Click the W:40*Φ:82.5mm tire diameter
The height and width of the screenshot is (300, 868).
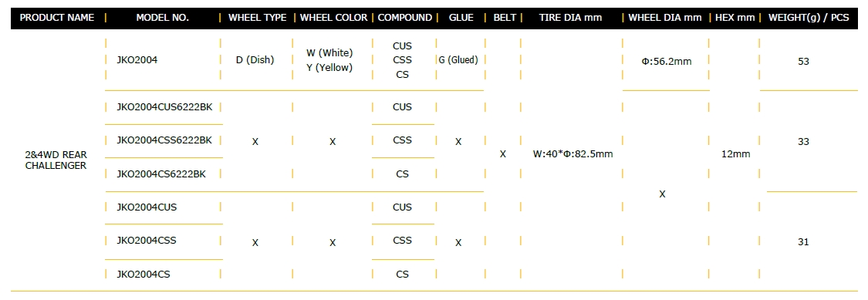[x=573, y=154]
